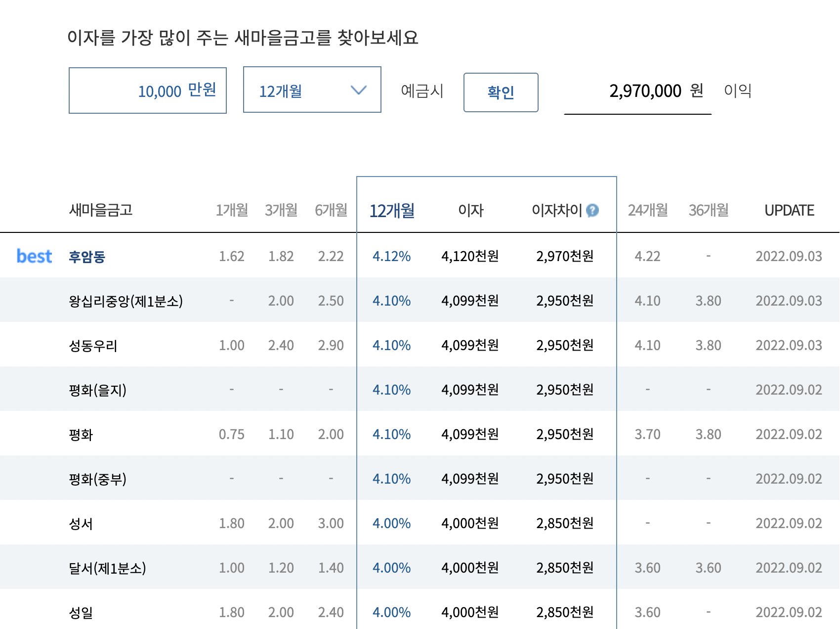Click 왕십리중앙 row 6개월 rate 2.50

pyautogui.click(x=331, y=301)
